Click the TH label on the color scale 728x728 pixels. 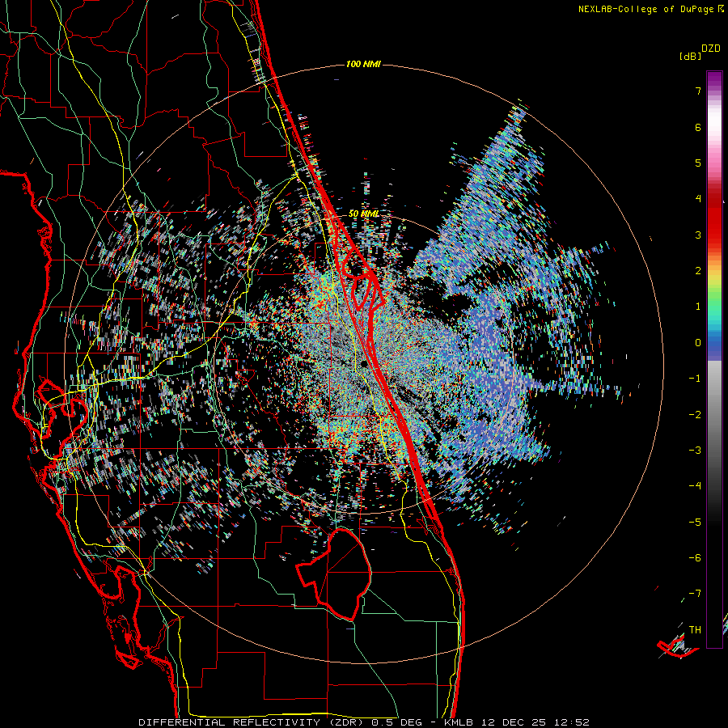coord(695,630)
